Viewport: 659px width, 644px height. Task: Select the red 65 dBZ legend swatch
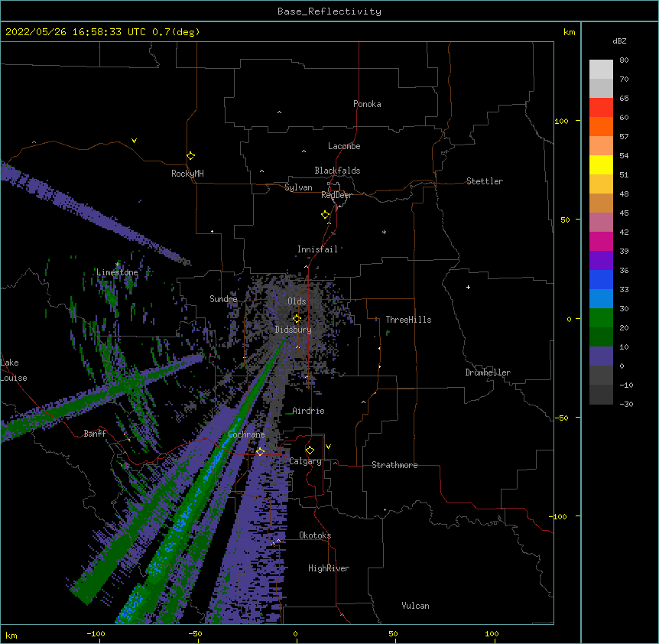601,108
